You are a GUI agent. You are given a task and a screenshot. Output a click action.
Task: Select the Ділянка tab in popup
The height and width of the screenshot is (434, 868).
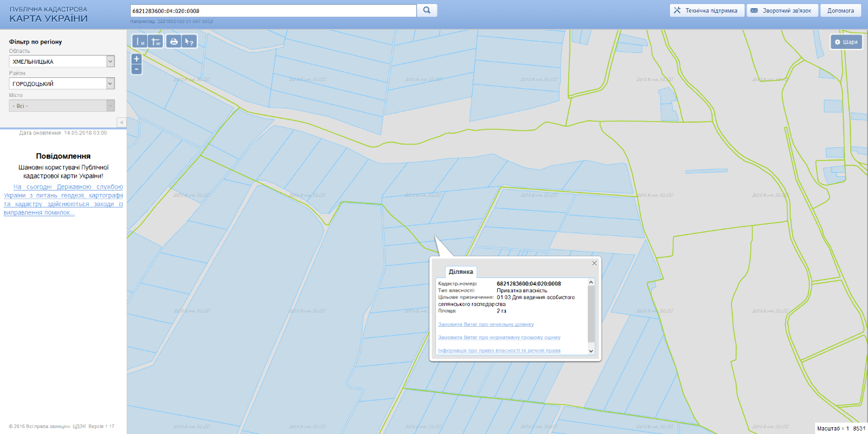click(460, 272)
